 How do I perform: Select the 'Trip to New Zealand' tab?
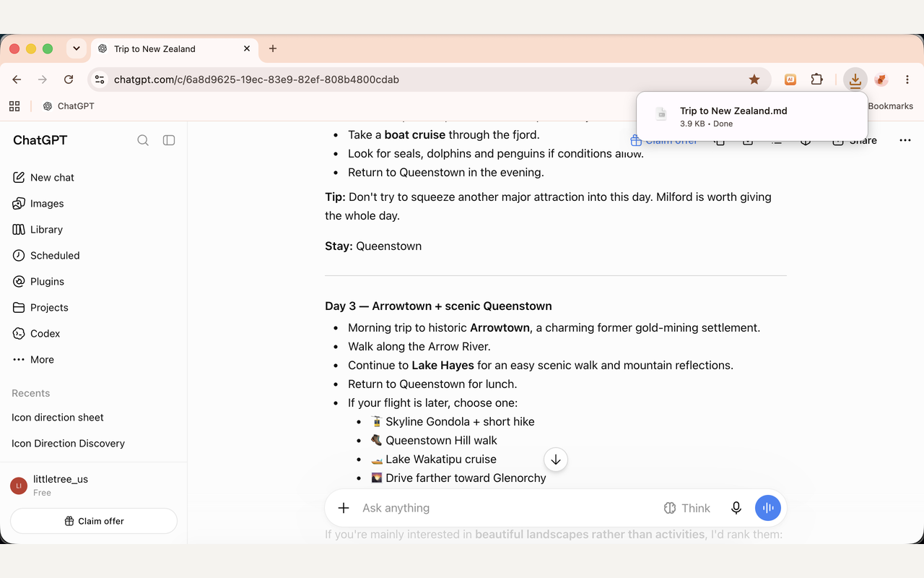[x=175, y=49]
